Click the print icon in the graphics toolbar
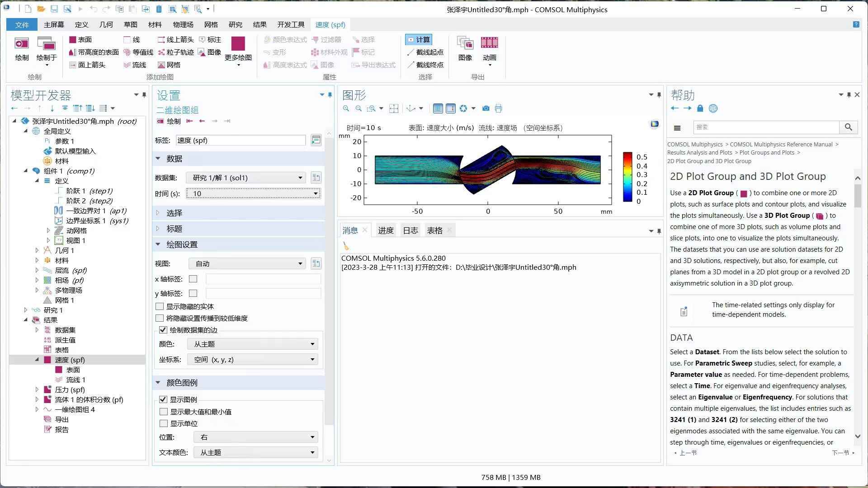Viewport: 868px width, 488px height. click(498, 108)
